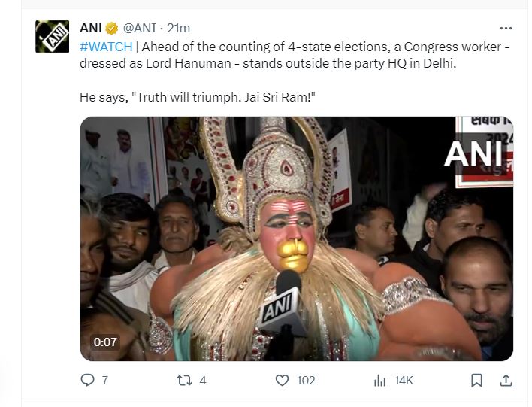This screenshot has height=407, width=532.
Task: Open analytics via the views bar icon
Action: [x=380, y=381]
